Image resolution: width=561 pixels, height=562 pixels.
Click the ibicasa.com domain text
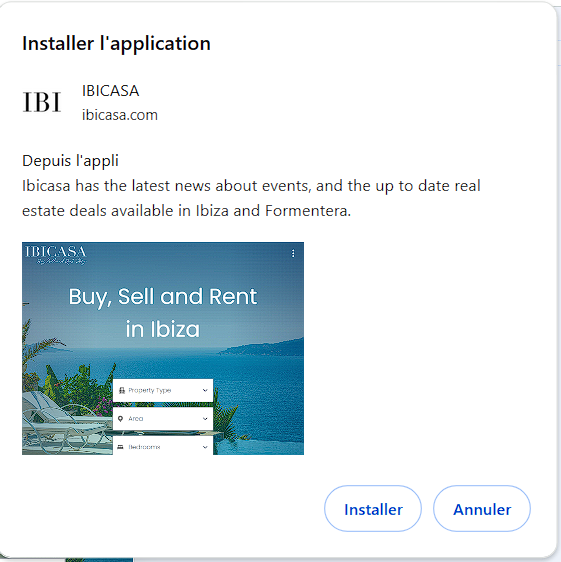120,115
